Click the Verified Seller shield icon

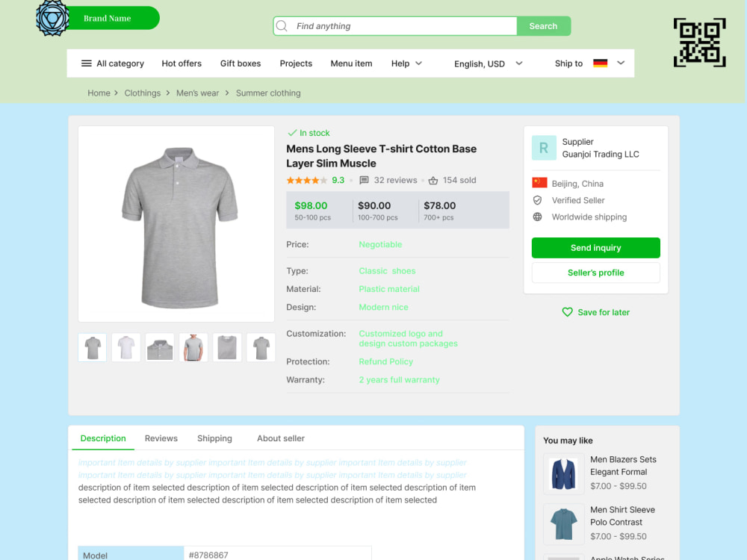tap(537, 200)
